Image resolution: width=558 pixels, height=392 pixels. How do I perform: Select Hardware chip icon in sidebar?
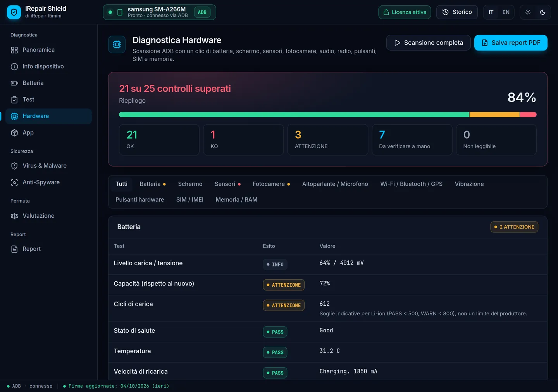[x=14, y=116]
